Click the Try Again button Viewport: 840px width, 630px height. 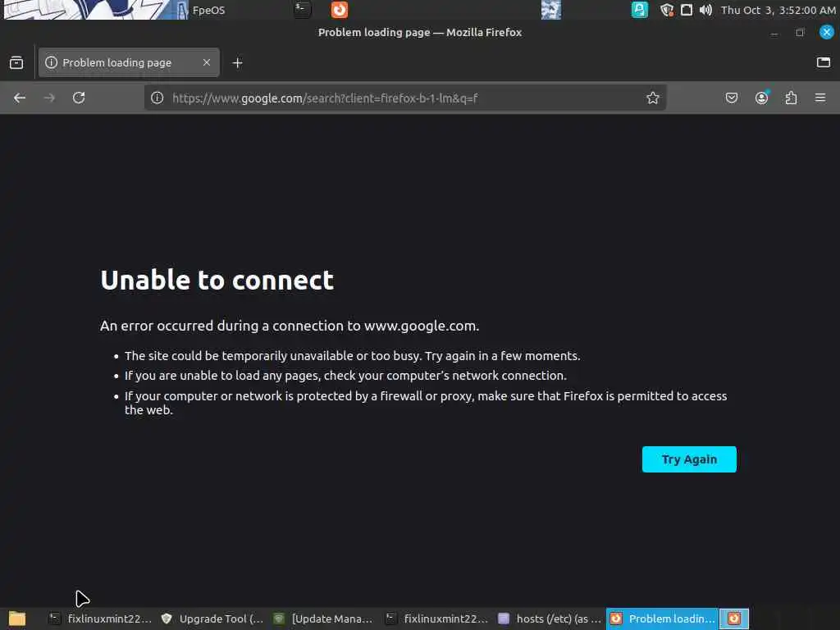point(689,459)
